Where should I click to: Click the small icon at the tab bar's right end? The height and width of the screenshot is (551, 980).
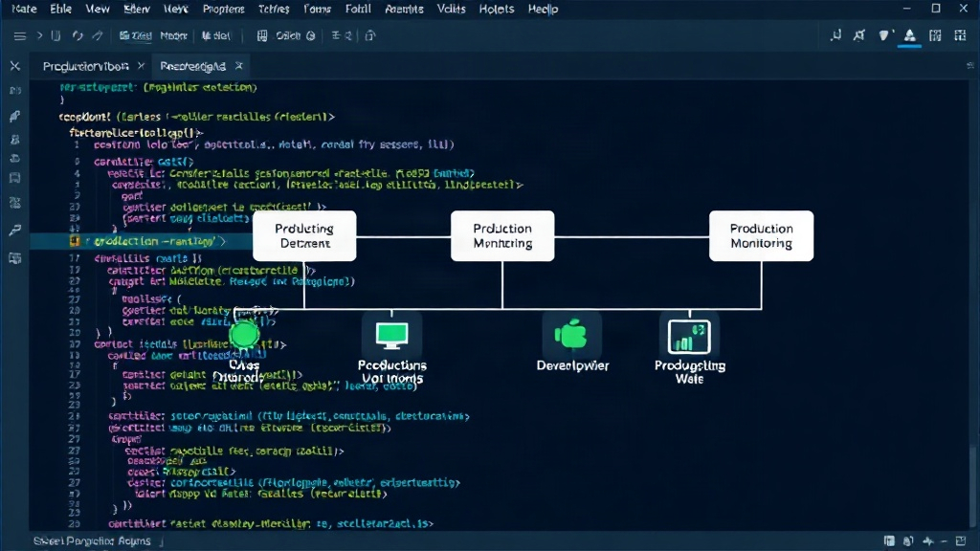pos(970,66)
